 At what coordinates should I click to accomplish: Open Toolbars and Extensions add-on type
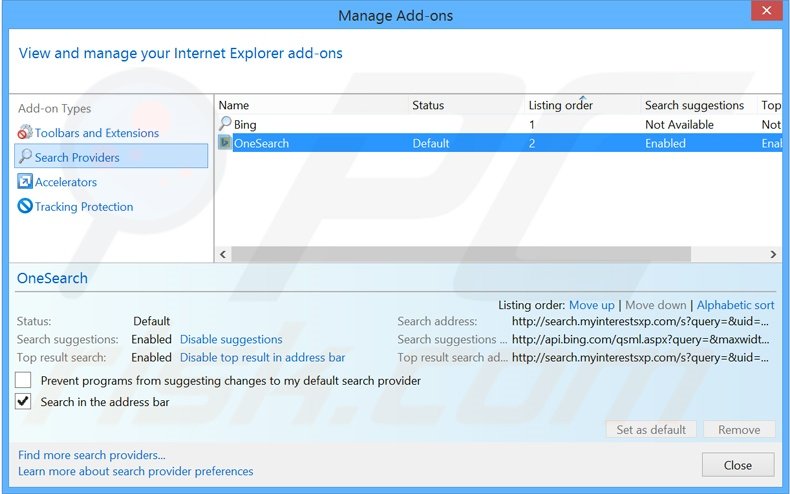[97, 133]
